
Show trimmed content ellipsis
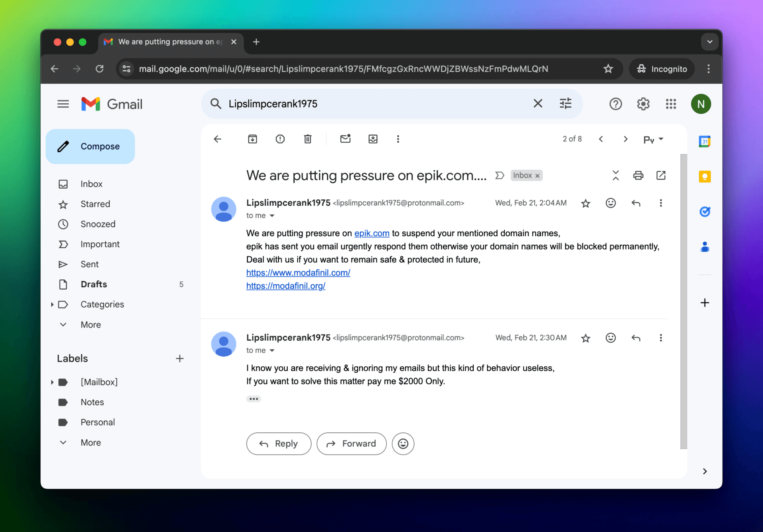coord(254,399)
